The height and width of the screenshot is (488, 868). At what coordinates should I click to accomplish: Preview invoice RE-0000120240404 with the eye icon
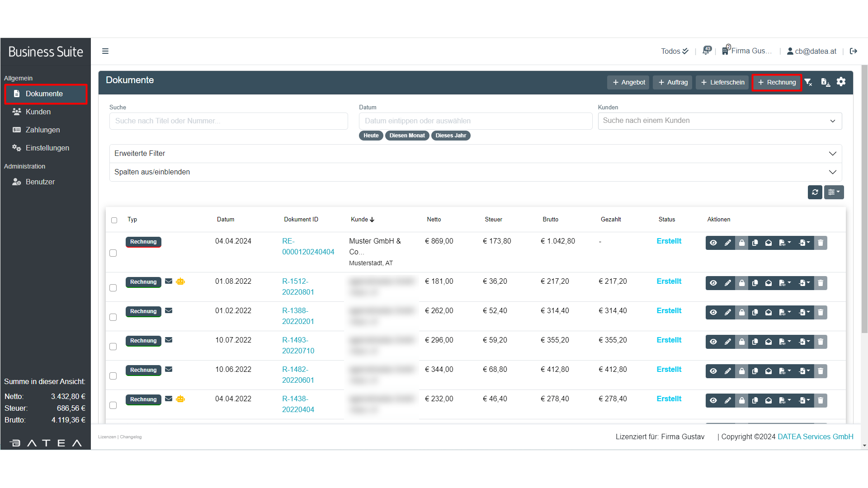coord(713,243)
